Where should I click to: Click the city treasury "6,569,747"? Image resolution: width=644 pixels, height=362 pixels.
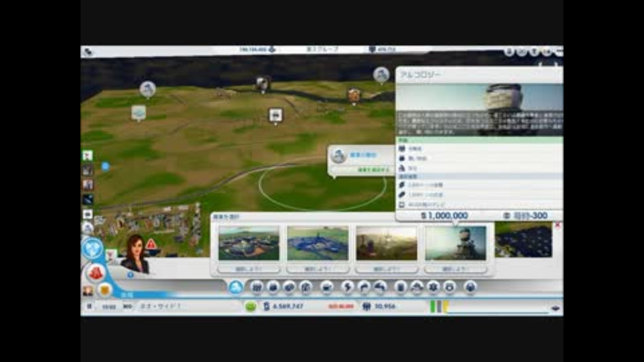pos(288,306)
